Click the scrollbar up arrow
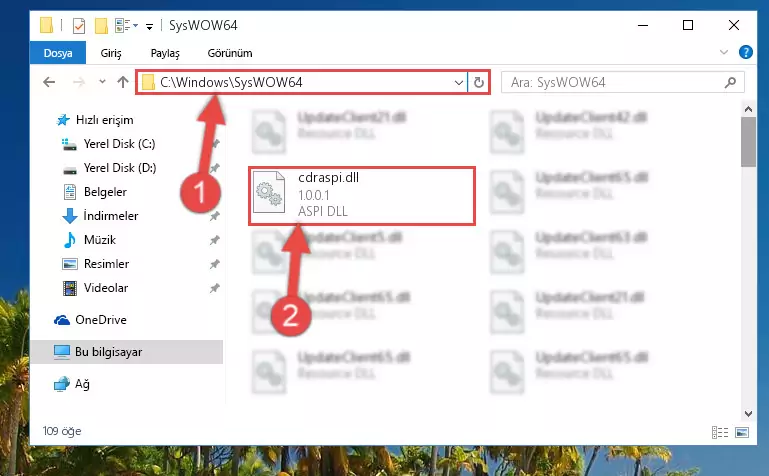Screen dimensions: 769x476 [x=748, y=109]
